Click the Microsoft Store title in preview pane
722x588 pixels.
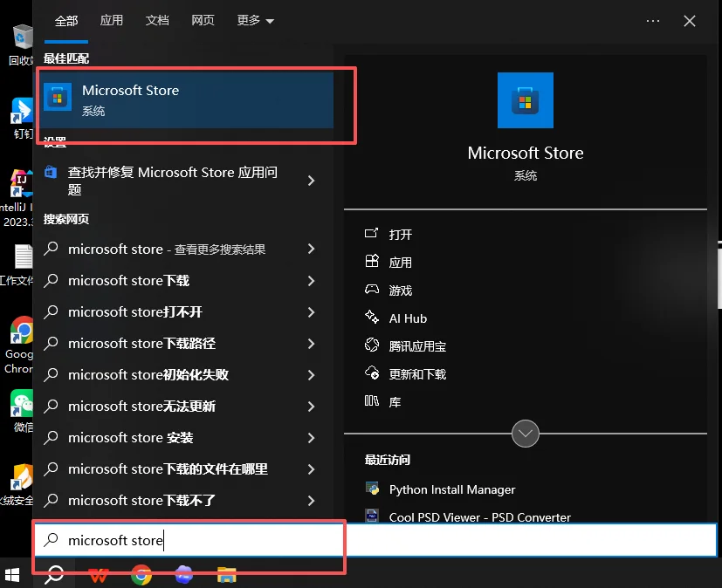coord(526,153)
